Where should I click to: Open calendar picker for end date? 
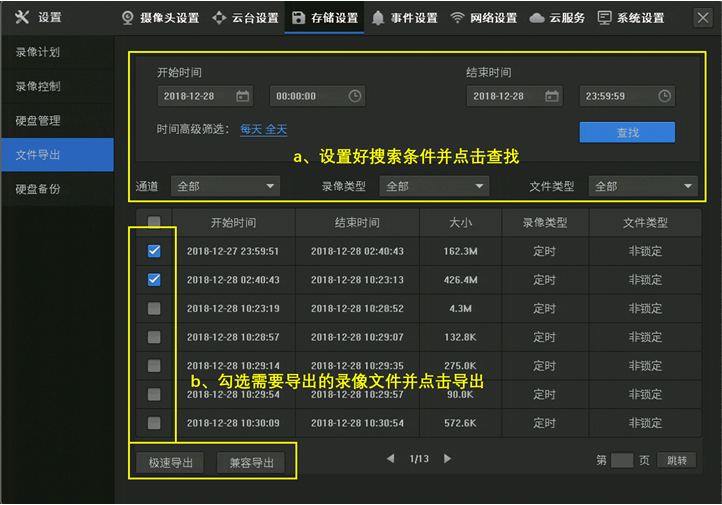point(551,96)
